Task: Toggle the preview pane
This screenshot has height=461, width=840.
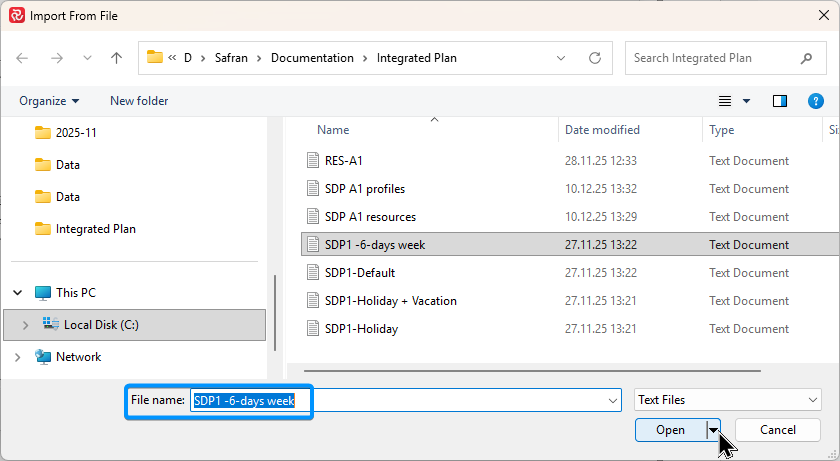Action: pyautogui.click(x=780, y=101)
